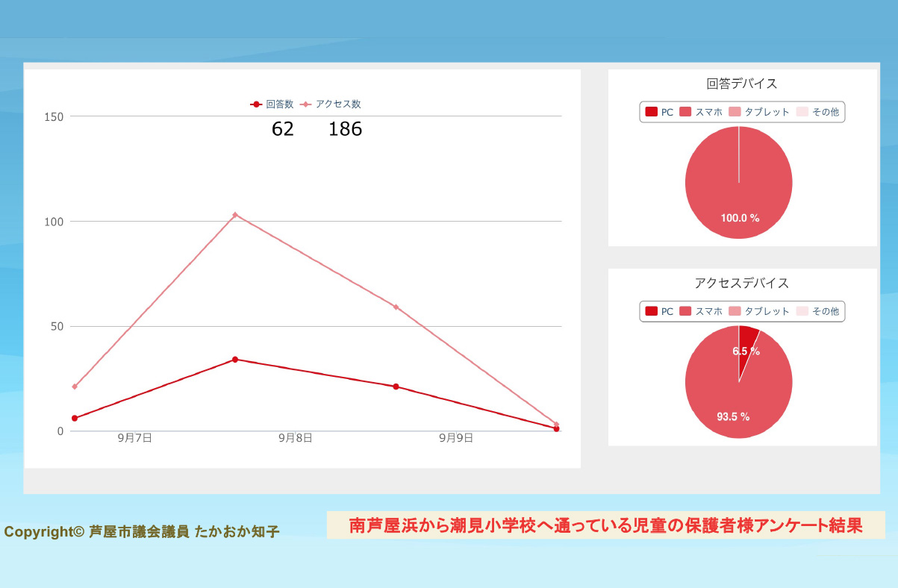898x588 pixels.
Task: Click the 100 y-axis label
Action: point(55,222)
